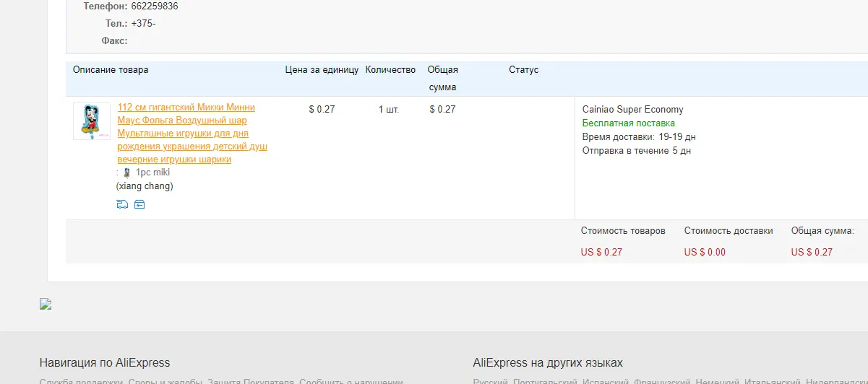Click the '(xiang chang)' seller name
Screen dimensions: 868x384
pyautogui.click(x=145, y=186)
